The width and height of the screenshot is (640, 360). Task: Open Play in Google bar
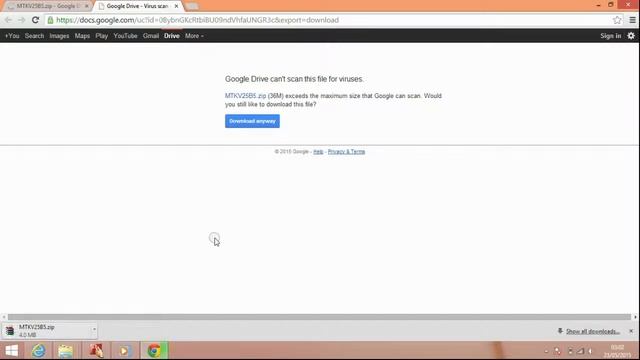(102, 36)
